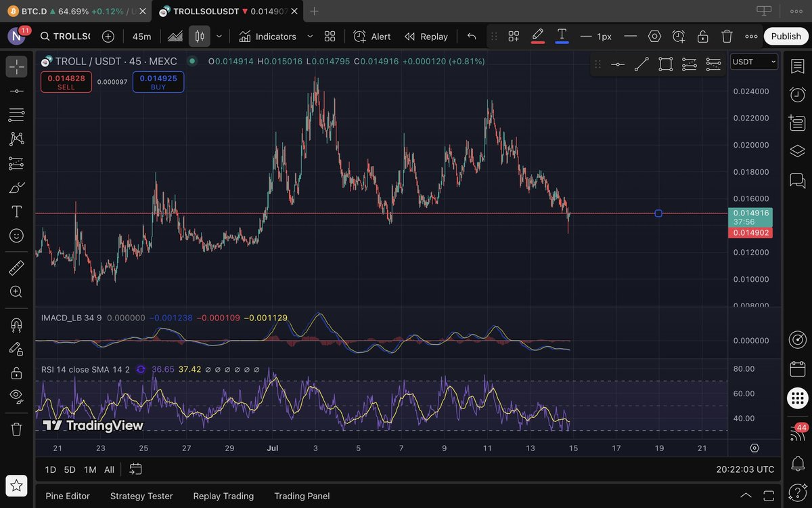The height and width of the screenshot is (508, 812).
Task: Click the Replay button
Action: pyautogui.click(x=426, y=37)
